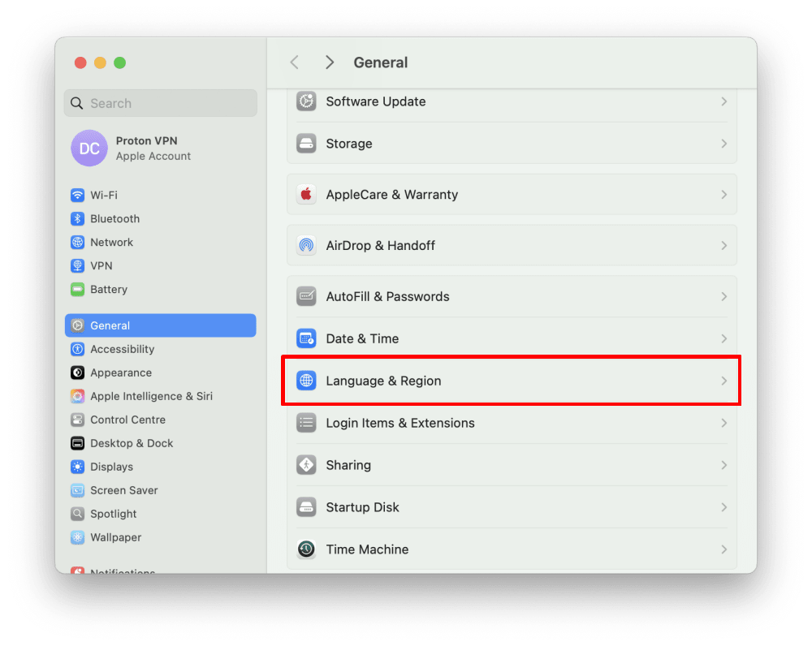812x646 pixels.
Task: Click the 'Spotlight' sidebar label
Action: 114,514
